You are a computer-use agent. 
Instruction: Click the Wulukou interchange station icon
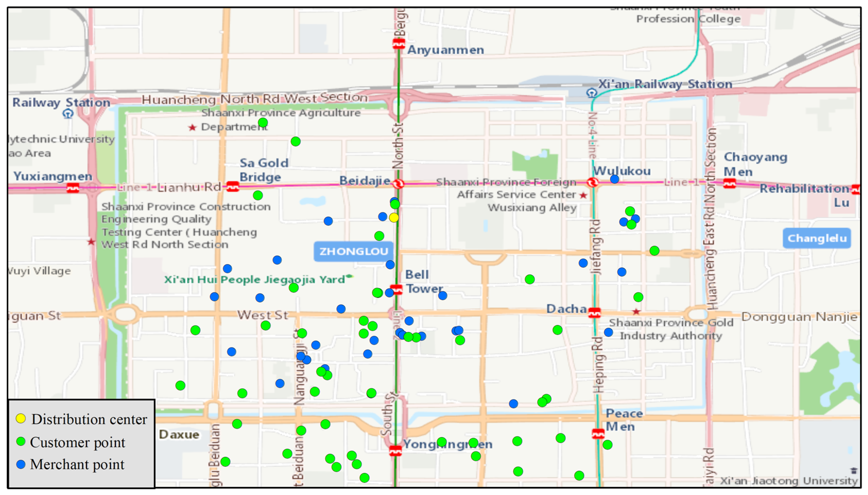(593, 182)
